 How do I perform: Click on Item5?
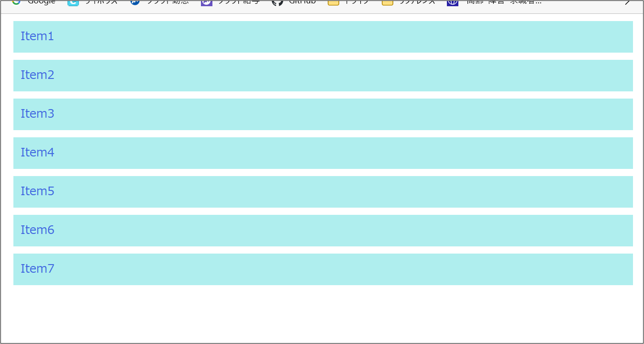point(323,192)
